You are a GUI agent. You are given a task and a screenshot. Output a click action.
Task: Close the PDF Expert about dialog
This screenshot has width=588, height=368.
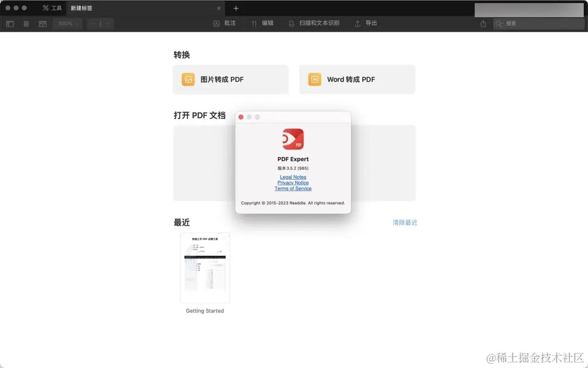point(241,117)
